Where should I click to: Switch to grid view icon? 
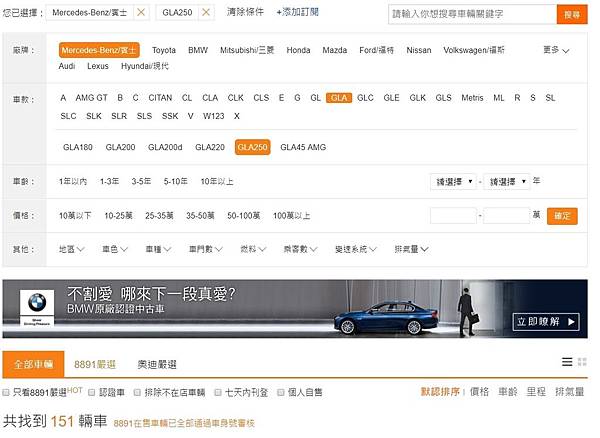pyautogui.click(x=582, y=361)
